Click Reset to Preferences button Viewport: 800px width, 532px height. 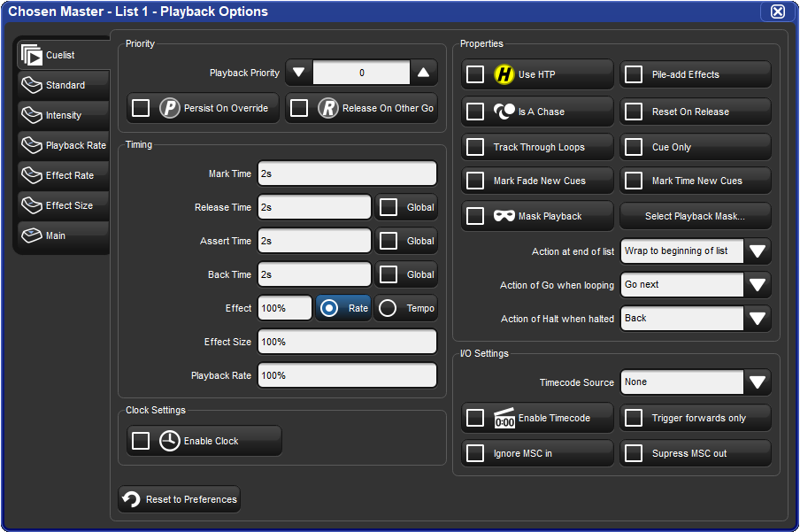pos(179,499)
